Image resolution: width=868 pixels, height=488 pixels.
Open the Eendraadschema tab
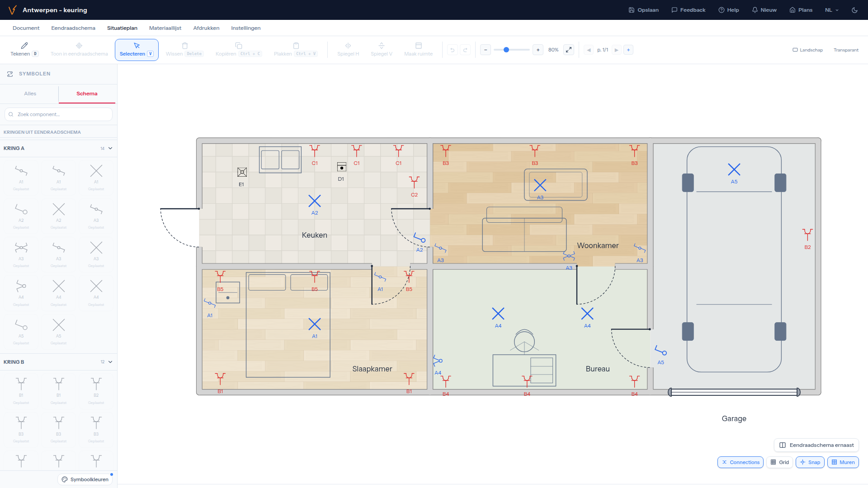[73, 28]
